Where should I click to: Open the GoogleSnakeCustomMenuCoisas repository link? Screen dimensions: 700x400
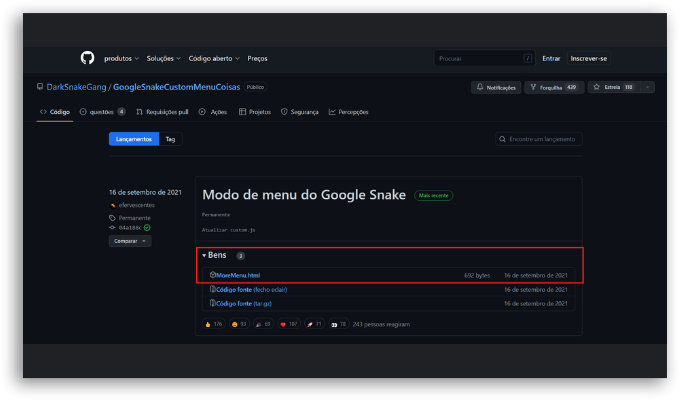point(176,87)
